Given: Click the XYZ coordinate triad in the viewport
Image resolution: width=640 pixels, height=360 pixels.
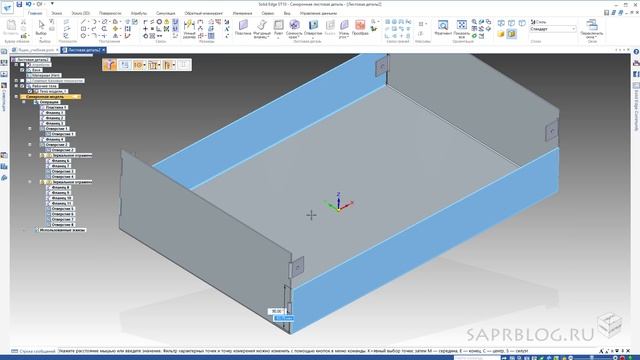Looking at the screenshot, I should click(x=338, y=203).
